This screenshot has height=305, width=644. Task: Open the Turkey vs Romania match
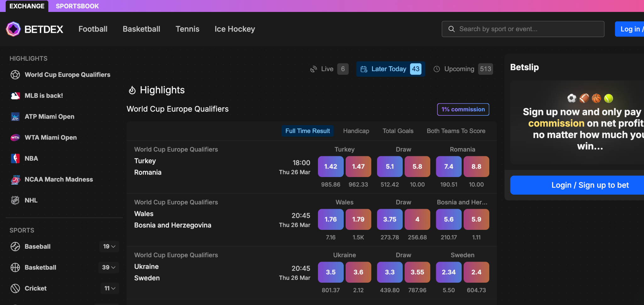[148, 167]
